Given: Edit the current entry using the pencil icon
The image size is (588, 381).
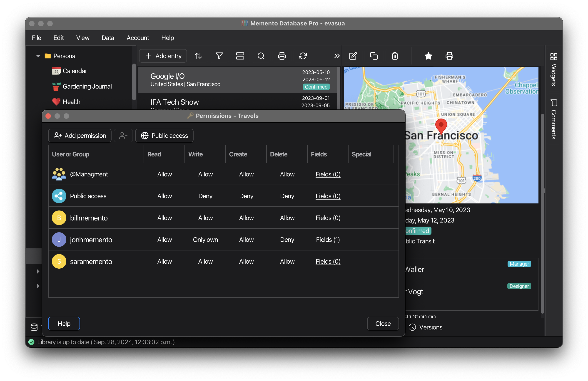Looking at the screenshot, I should click(353, 56).
